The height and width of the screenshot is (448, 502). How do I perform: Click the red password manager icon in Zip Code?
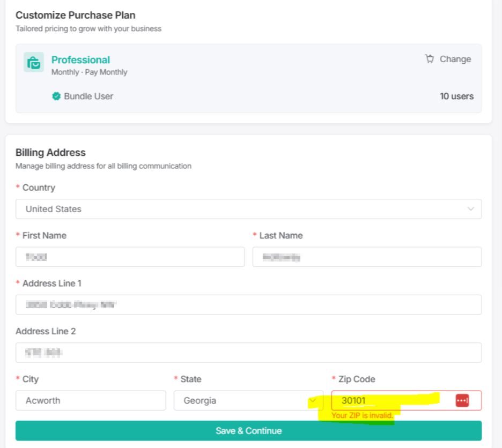pos(462,400)
